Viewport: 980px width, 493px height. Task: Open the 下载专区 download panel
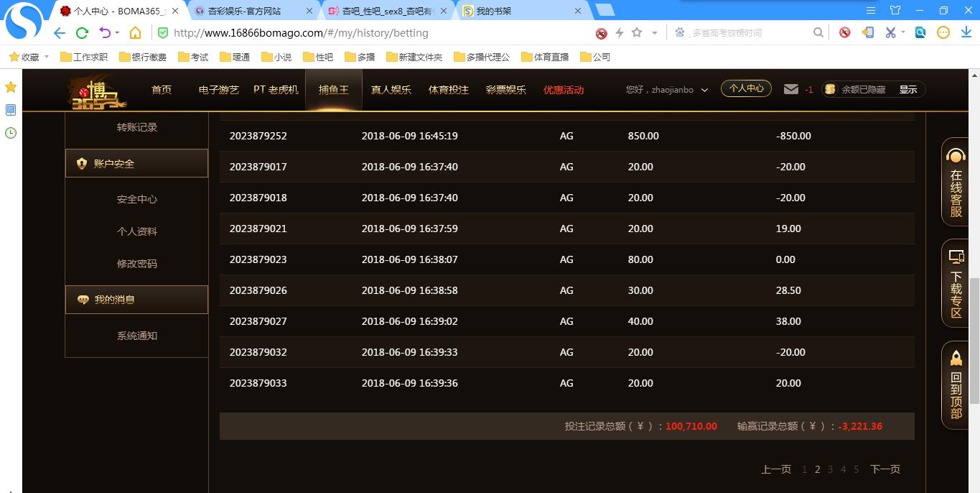point(956,283)
